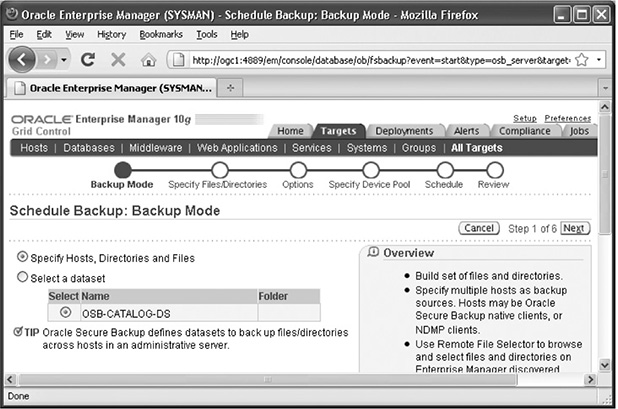The image size is (618, 409).
Task: Click the page icon in address bar
Action: (178, 60)
